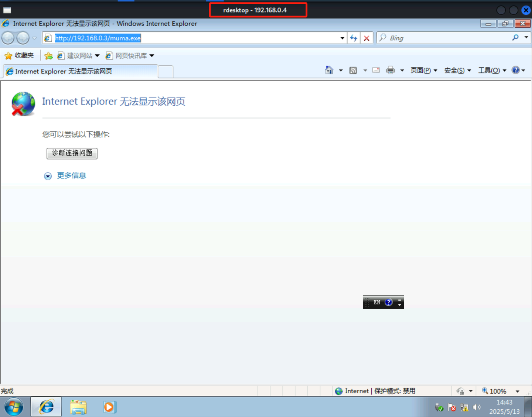Click the red Stop loading icon
The width and height of the screenshot is (532, 417).
pyautogui.click(x=366, y=38)
